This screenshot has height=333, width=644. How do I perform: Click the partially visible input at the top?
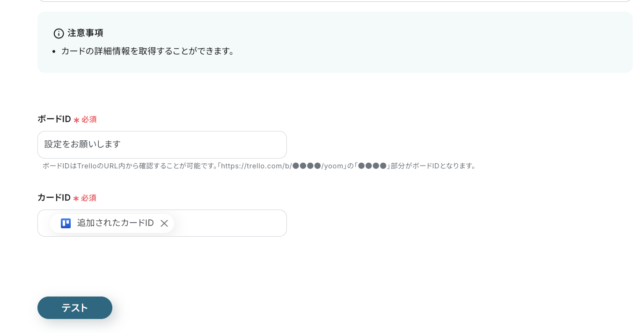(335, 2)
